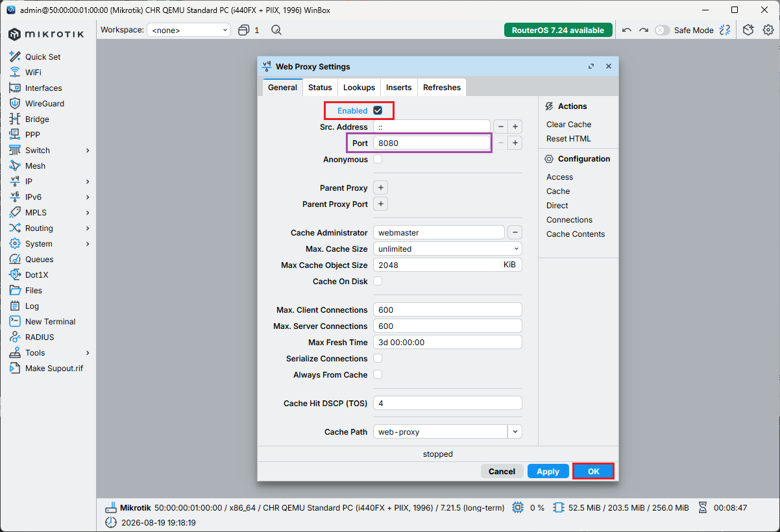
Task: Open the PPP sidebar entry
Action: pyautogui.click(x=32, y=134)
